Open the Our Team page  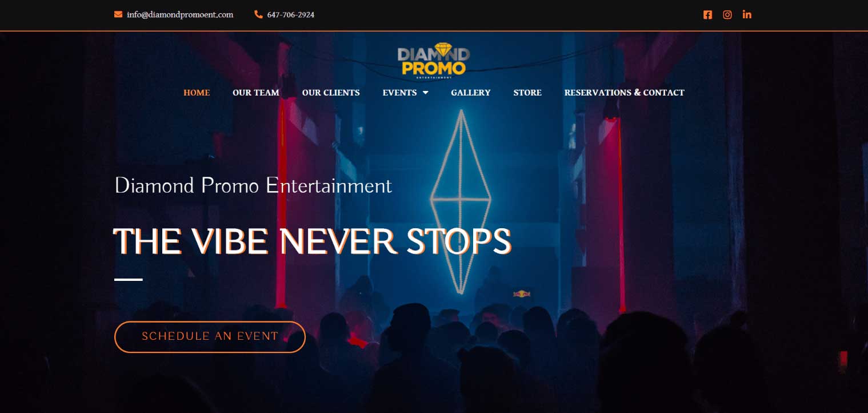[256, 93]
